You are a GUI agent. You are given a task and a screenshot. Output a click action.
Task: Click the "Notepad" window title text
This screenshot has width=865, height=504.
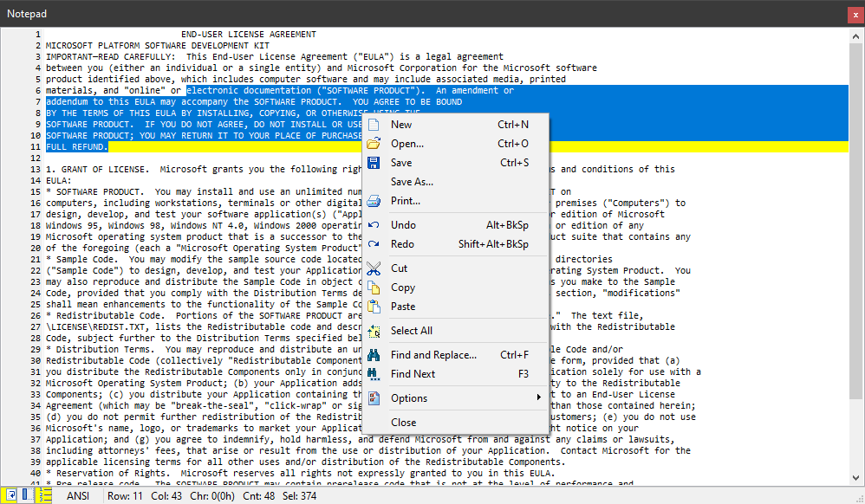pyautogui.click(x=27, y=14)
